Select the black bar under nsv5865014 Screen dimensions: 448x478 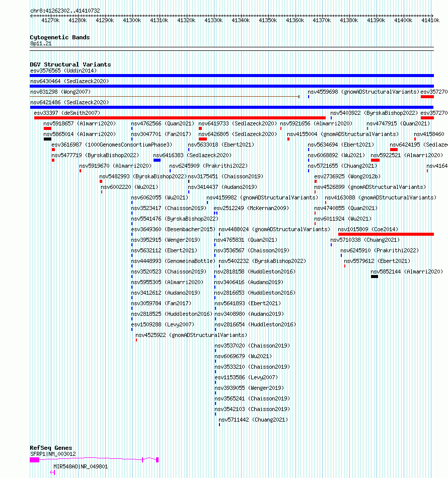[x=47, y=139]
